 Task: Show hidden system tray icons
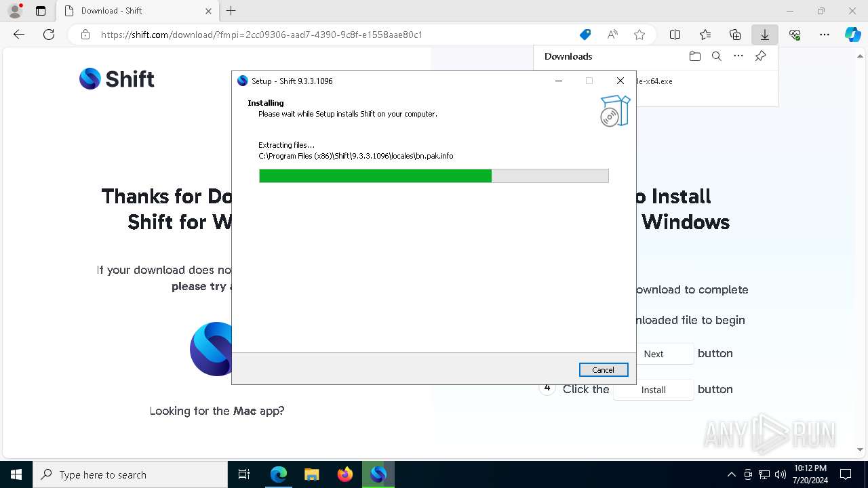[x=731, y=474]
